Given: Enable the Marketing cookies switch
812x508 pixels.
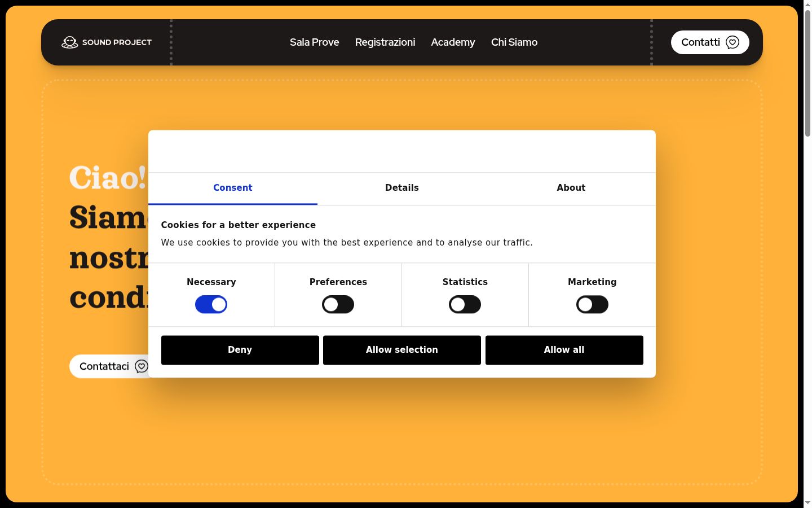Looking at the screenshot, I should coord(592,305).
